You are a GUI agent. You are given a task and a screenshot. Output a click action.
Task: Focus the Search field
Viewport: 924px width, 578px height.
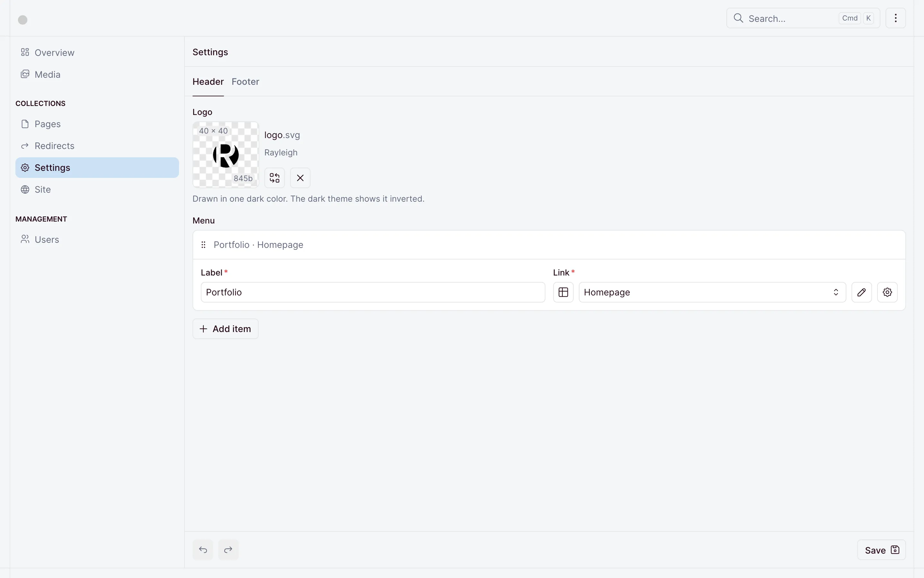pyautogui.click(x=803, y=18)
